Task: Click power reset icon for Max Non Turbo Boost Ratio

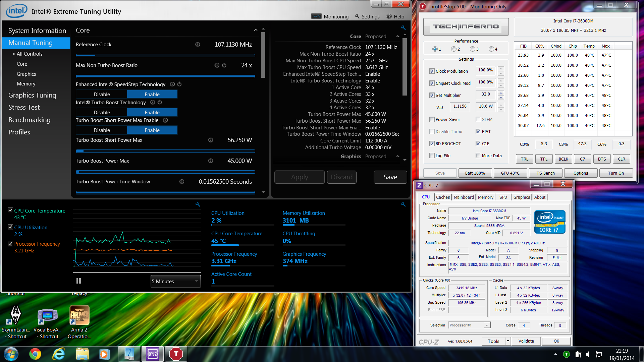Action: pos(224,65)
